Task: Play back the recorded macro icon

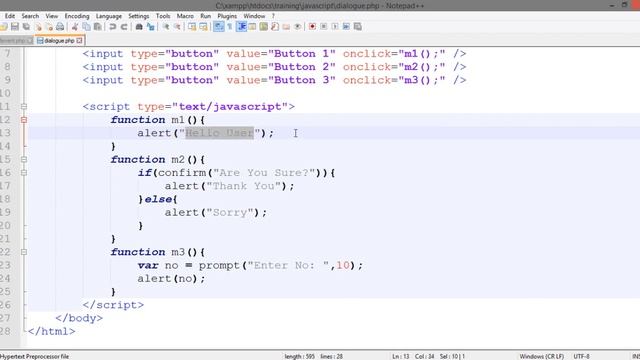Action: 335,27
